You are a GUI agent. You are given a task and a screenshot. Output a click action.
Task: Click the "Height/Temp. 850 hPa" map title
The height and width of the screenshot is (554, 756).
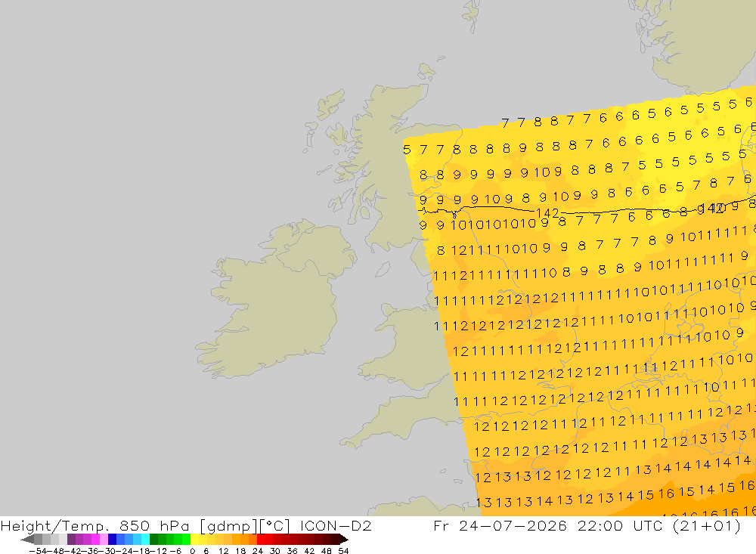[x=95, y=525]
